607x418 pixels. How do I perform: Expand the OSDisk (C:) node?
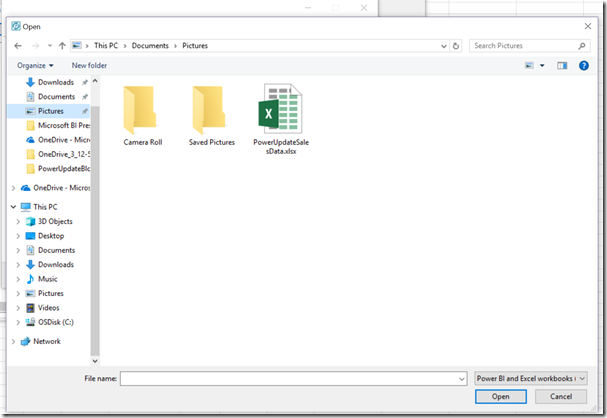18,322
